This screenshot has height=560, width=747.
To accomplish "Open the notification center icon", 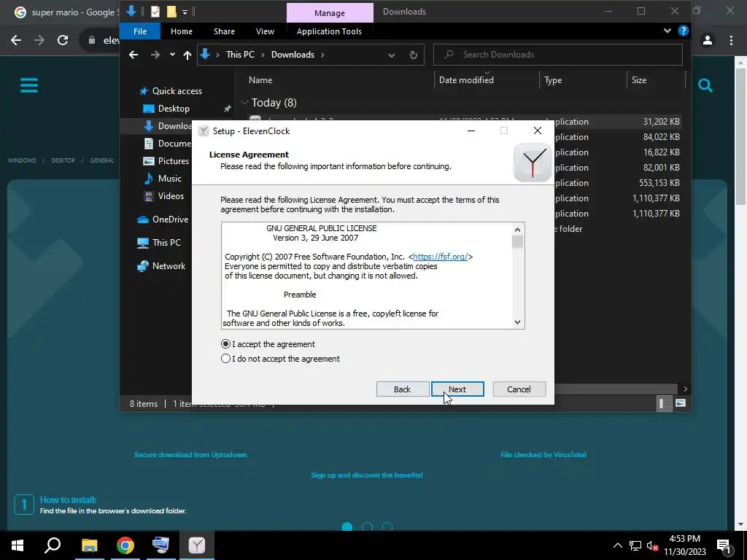I will tap(724, 545).
